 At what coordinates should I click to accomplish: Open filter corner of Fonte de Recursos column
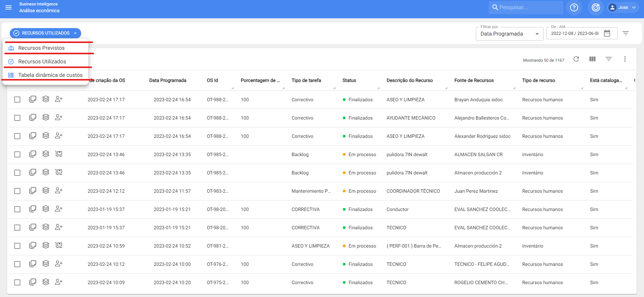click(x=514, y=88)
